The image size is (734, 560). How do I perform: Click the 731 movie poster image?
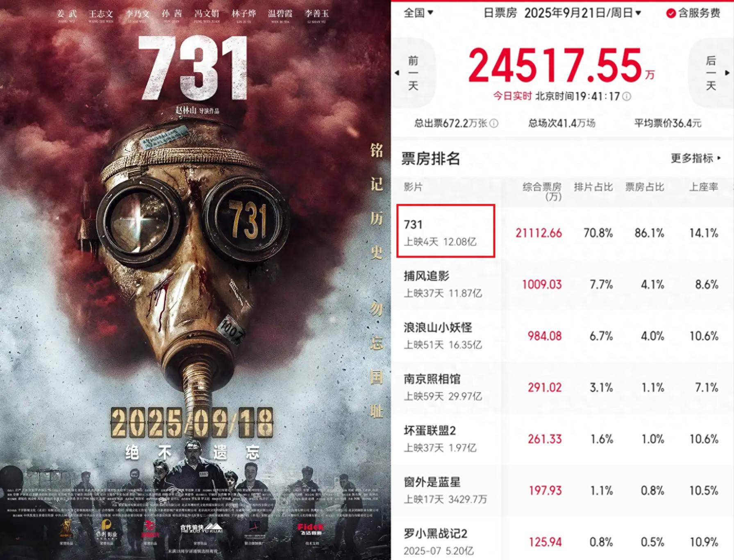point(195,280)
